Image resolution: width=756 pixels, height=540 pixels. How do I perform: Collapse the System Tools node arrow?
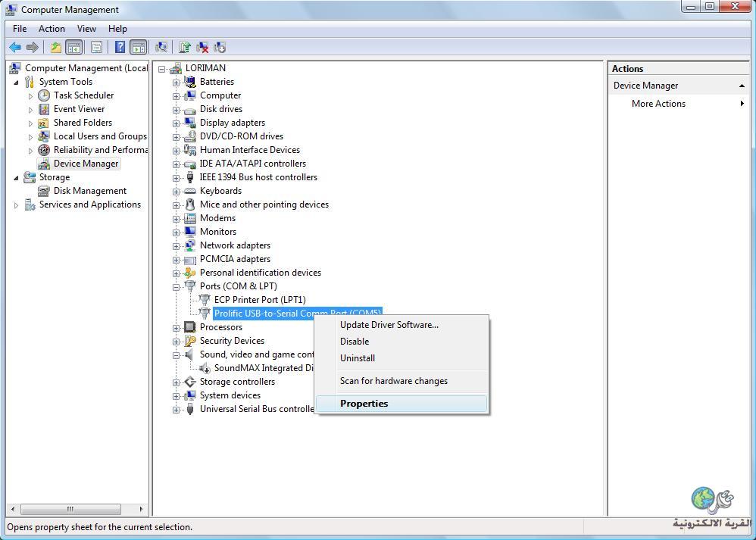click(17, 83)
